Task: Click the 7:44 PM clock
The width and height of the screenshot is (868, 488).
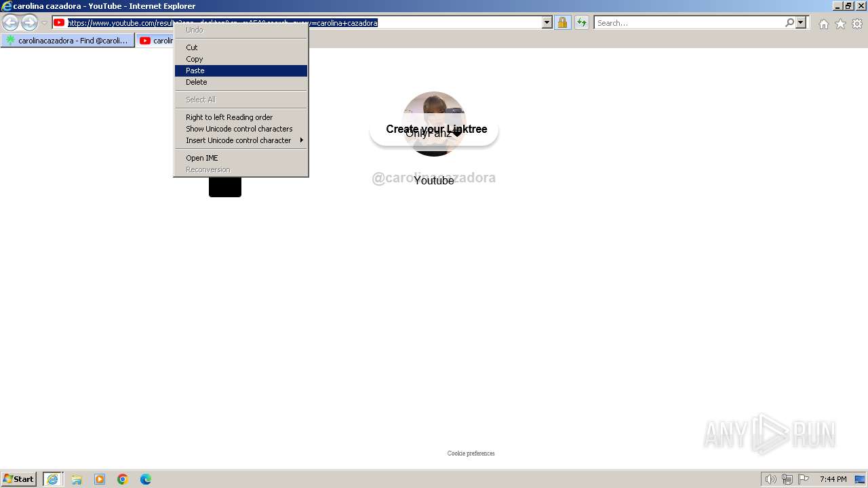Action: pyautogui.click(x=833, y=479)
